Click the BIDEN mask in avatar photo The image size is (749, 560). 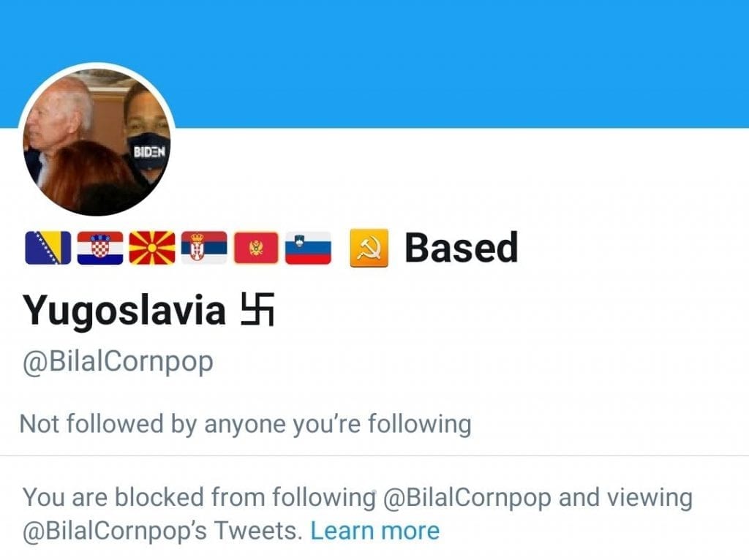[x=148, y=153]
